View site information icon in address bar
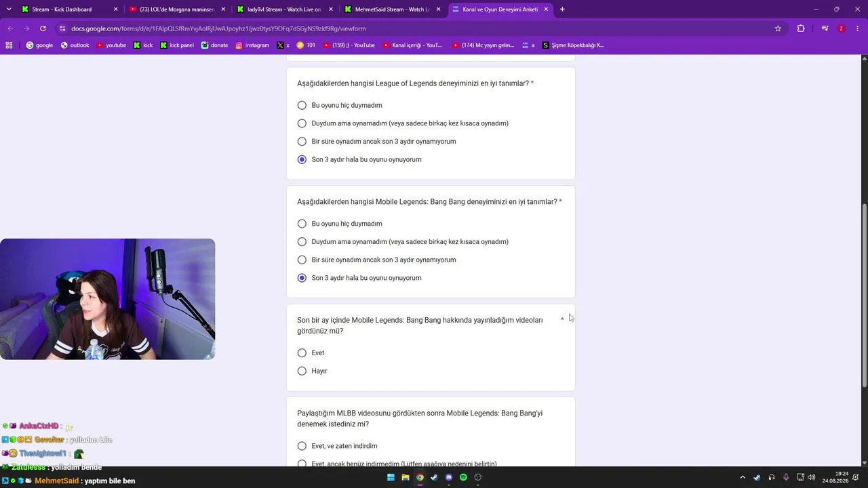The image size is (868, 488). tap(62, 28)
